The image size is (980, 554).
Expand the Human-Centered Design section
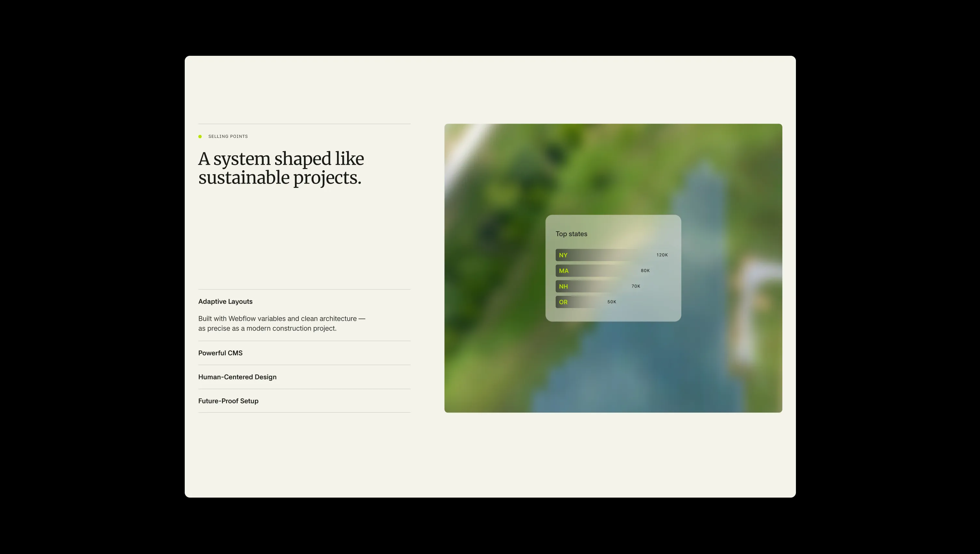tap(304, 377)
